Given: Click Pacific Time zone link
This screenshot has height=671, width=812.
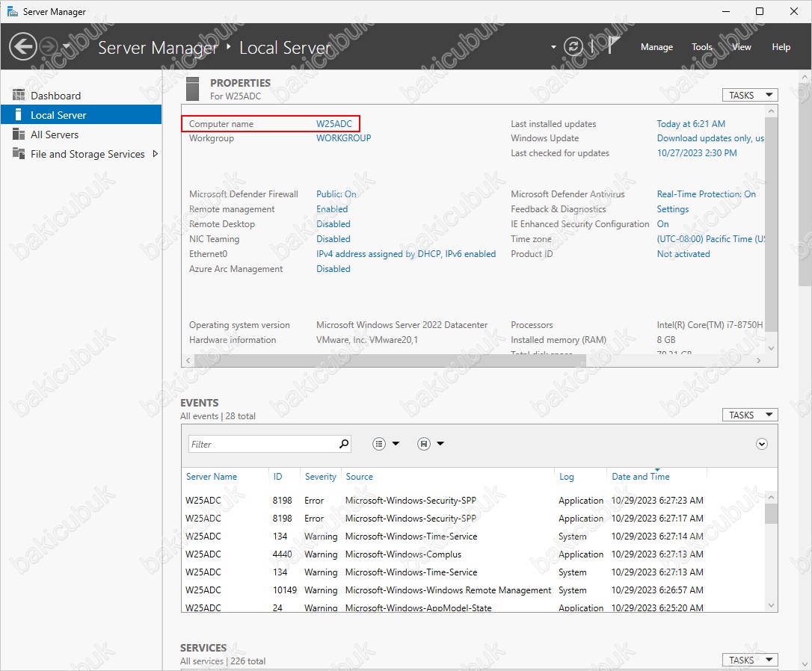Looking at the screenshot, I should tap(710, 239).
